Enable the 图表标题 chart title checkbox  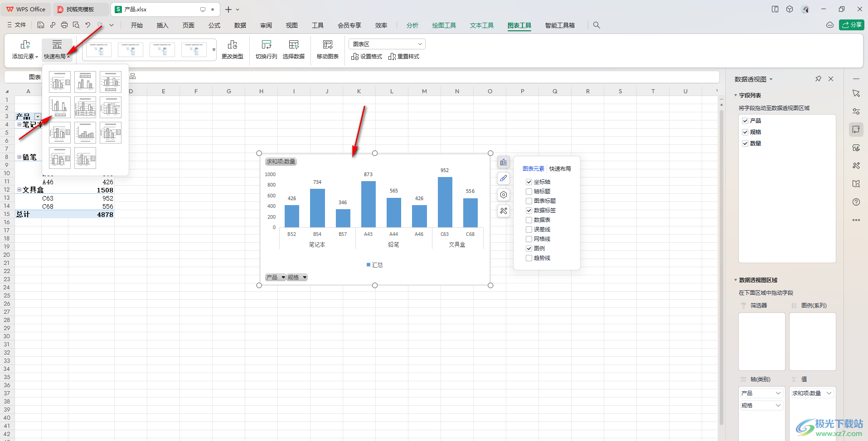[529, 201]
